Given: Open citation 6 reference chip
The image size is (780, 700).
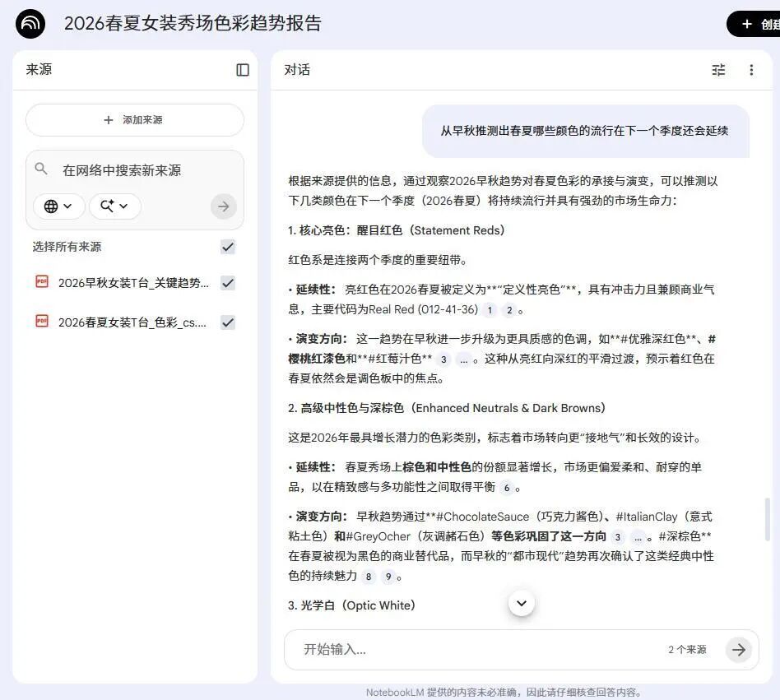Looking at the screenshot, I should [x=506, y=488].
